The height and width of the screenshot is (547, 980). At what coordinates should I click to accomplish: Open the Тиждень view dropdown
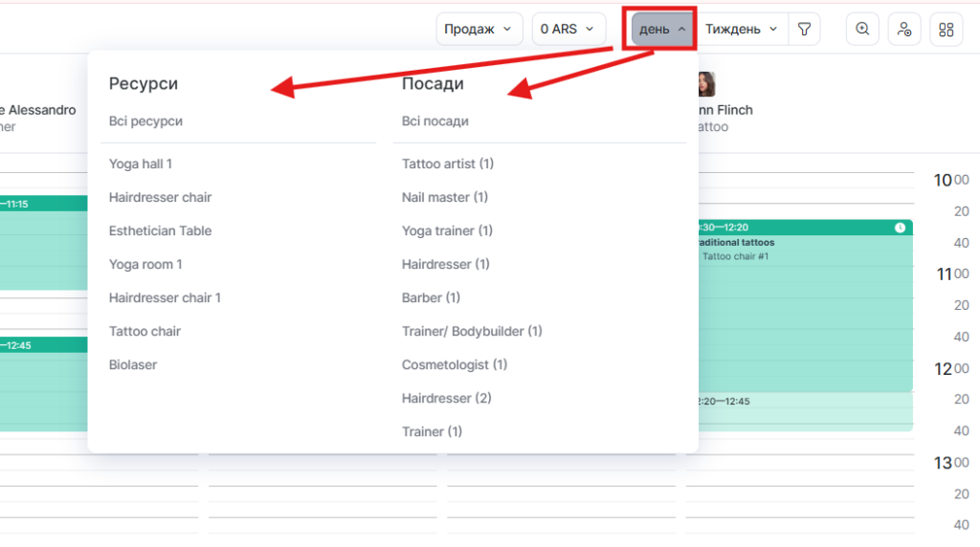click(742, 29)
